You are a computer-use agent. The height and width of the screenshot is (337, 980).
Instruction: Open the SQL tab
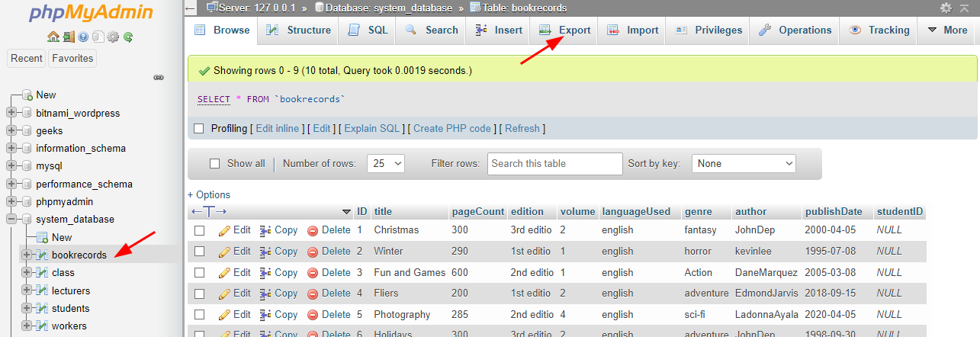[x=368, y=30]
